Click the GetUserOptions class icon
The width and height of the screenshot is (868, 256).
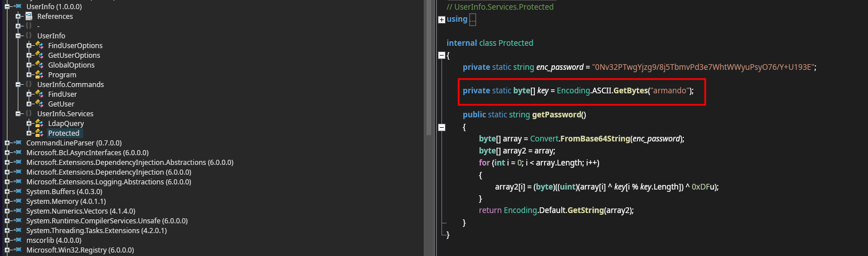click(40, 55)
